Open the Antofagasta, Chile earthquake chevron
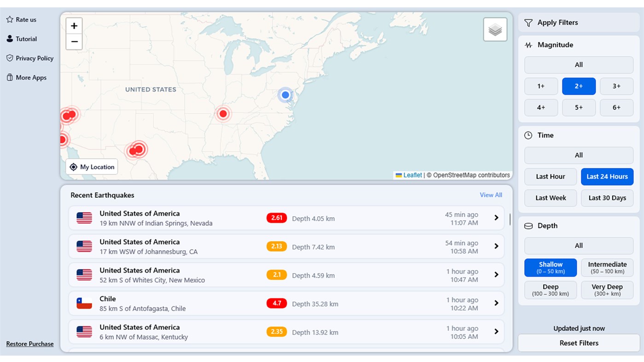Image resolution: width=644 pixels, height=362 pixels. [496, 304]
